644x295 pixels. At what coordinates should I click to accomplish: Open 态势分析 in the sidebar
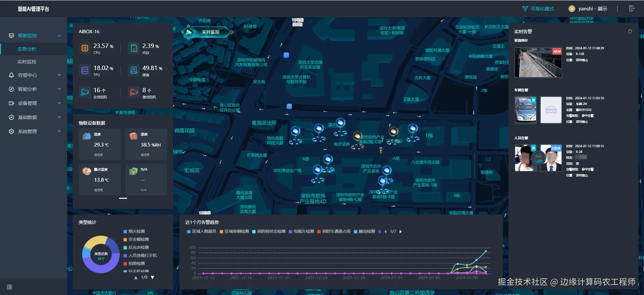tap(34, 49)
